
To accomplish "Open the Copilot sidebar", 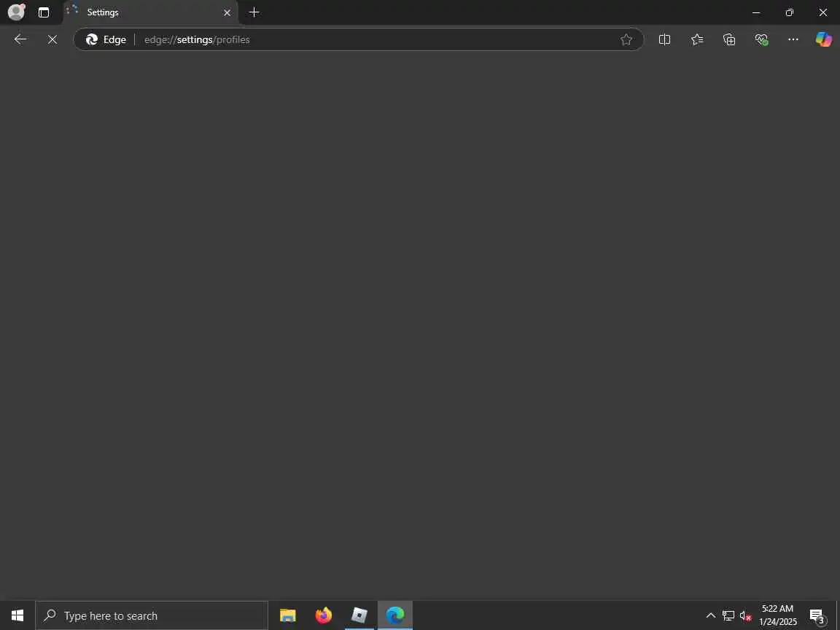I will coord(823,39).
